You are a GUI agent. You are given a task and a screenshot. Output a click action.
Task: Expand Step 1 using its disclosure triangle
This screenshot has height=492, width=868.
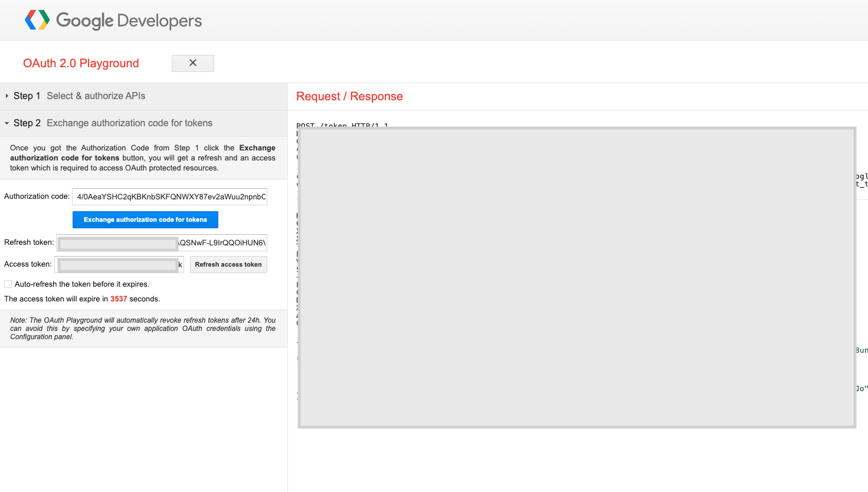tap(7, 96)
